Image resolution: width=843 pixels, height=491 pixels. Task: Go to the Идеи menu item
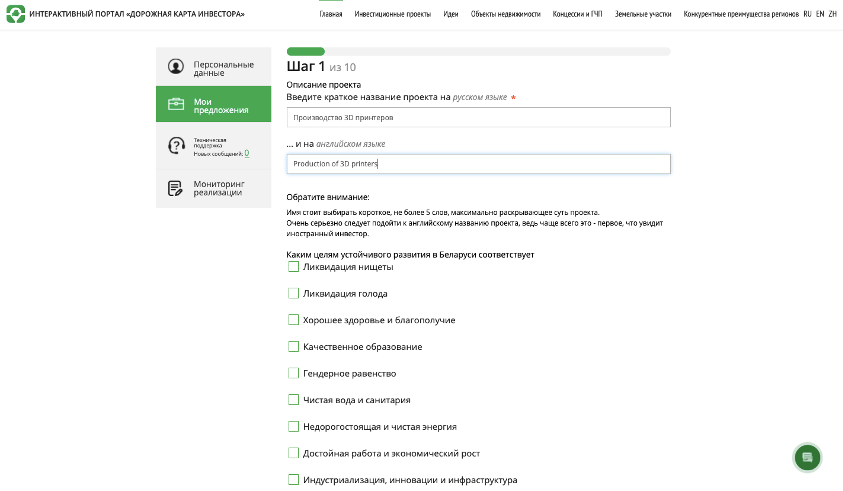(x=451, y=14)
